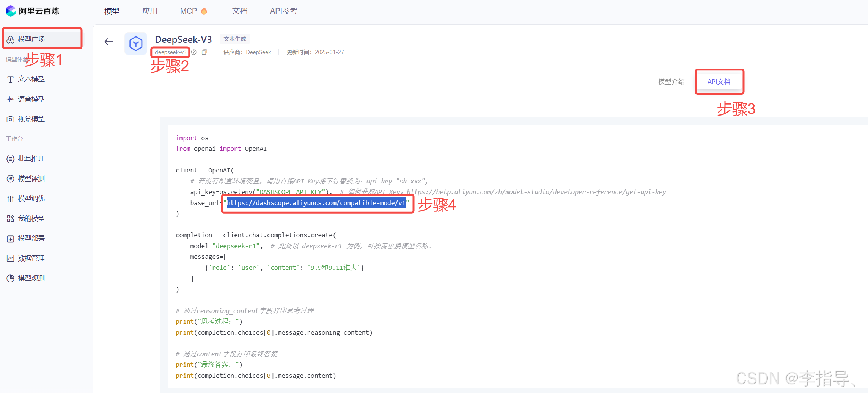Click the 我的模型 grid icon
Image resolution: width=868 pixels, height=393 pixels.
point(11,218)
